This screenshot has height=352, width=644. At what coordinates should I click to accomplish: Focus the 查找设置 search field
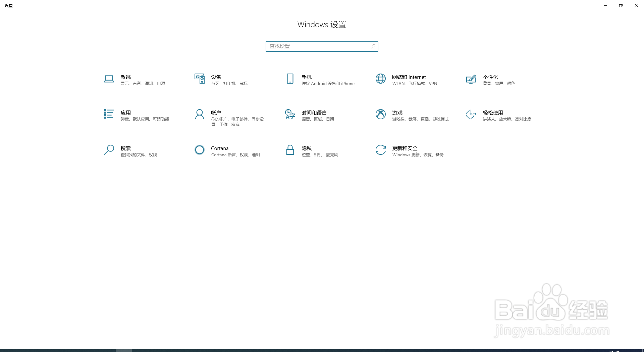tap(322, 46)
